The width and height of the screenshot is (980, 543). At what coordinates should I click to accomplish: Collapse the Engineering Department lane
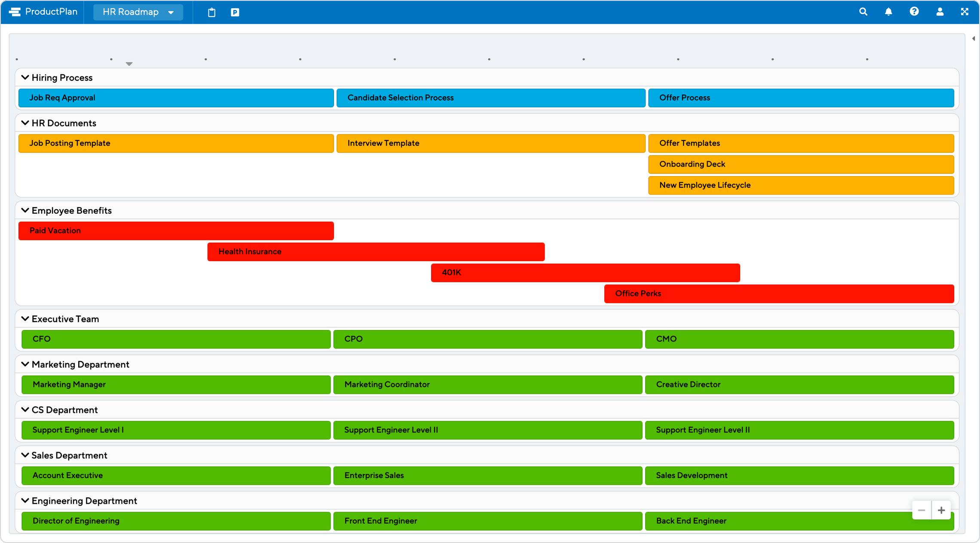pos(25,501)
